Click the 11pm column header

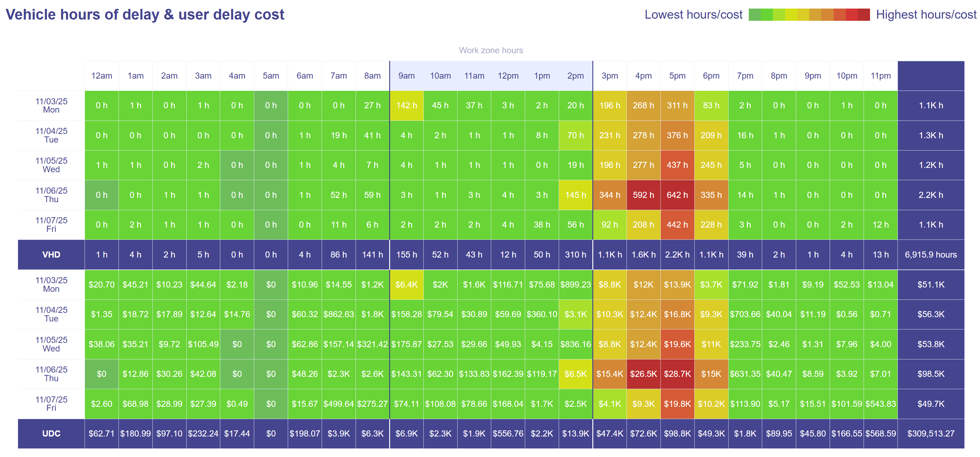880,76
